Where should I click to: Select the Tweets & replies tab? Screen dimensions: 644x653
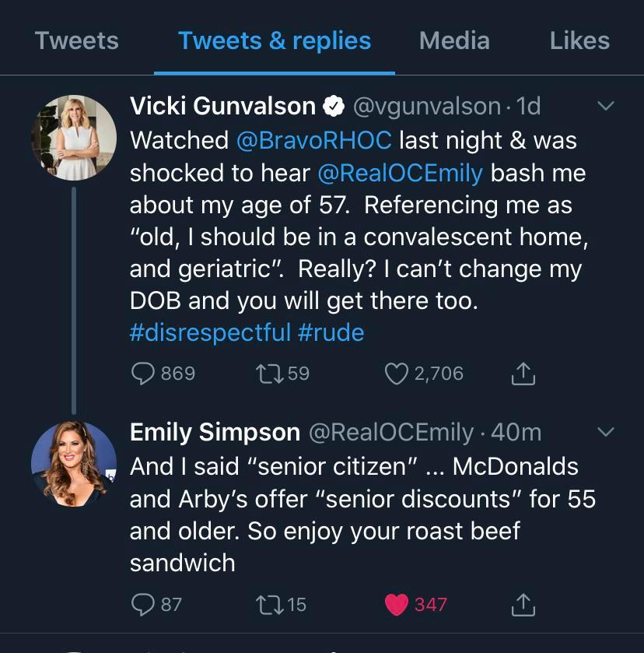point(275,40)
